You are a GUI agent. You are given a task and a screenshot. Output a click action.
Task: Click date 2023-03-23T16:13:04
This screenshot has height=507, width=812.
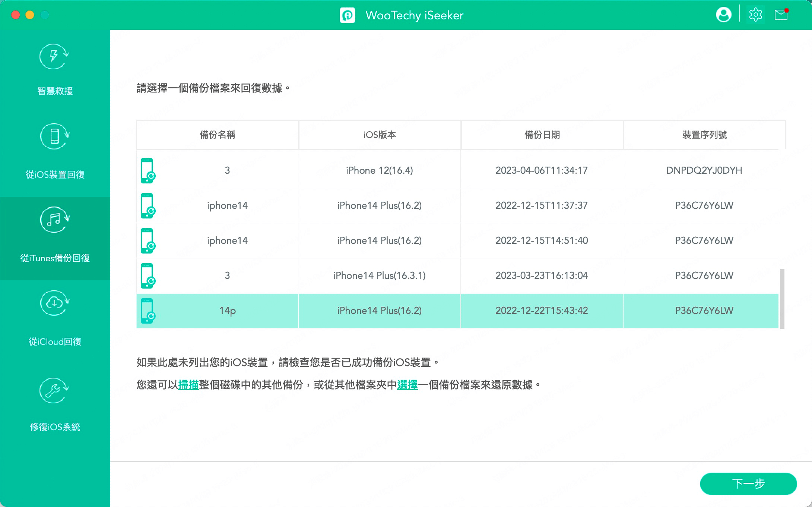542,275
